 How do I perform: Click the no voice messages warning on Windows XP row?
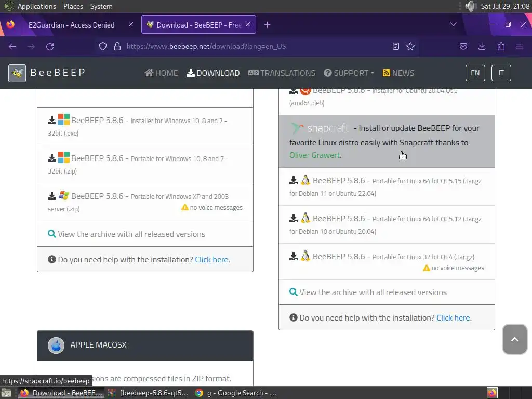point(212,207)
